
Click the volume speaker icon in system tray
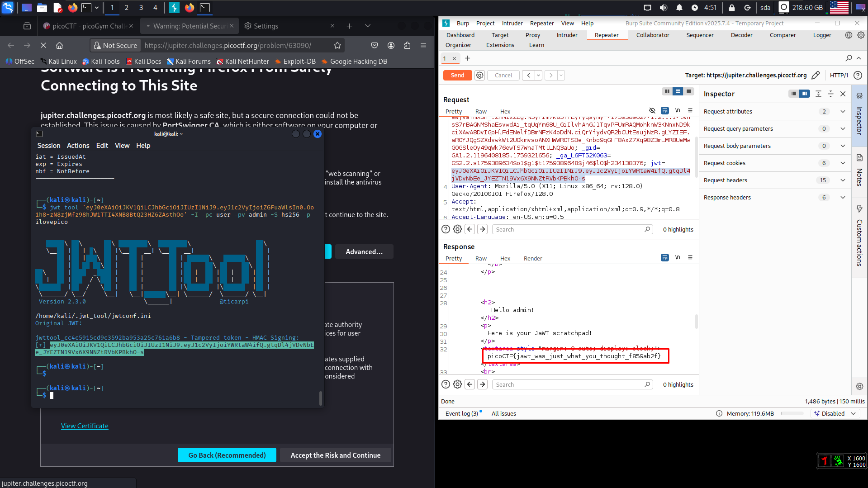(x=663, y=8)
